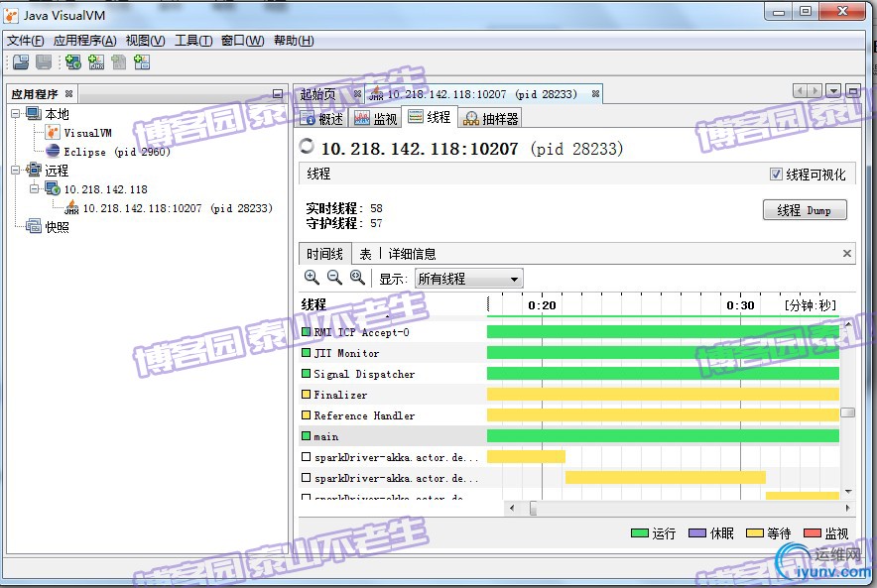
Task: Click the yellow square beside Reference Handler
Action: (x=306, y=415)
